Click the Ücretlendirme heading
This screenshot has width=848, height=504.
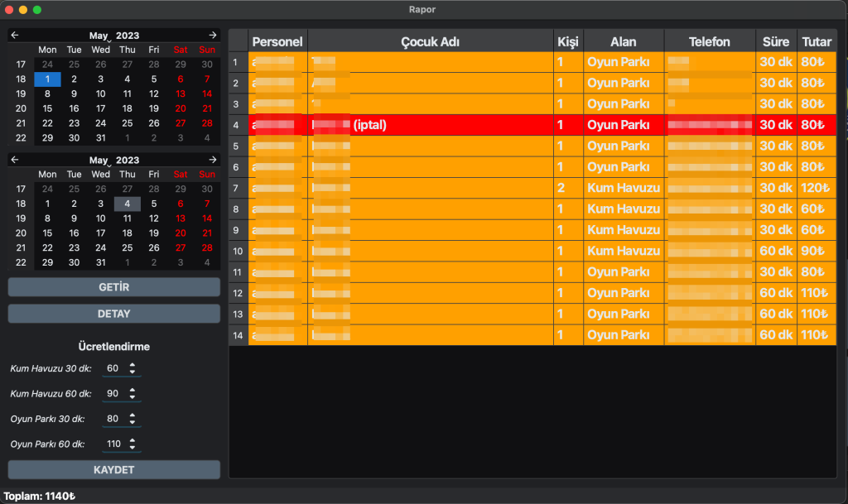coord(114,347)
